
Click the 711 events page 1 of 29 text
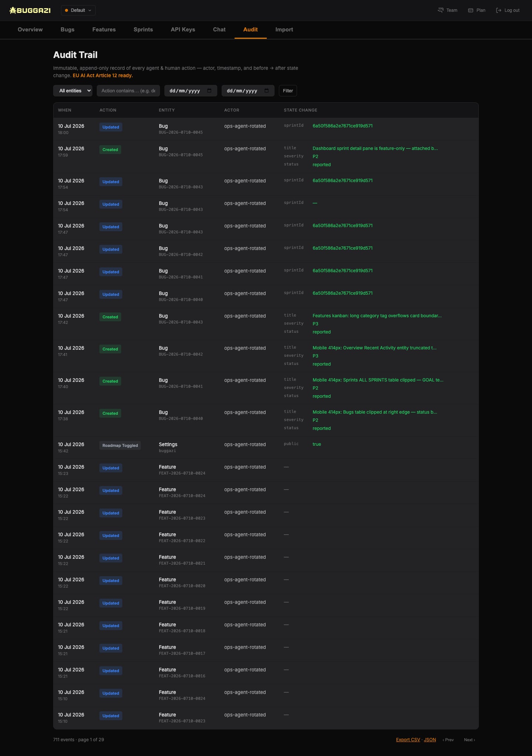click(x=79, y=740)
